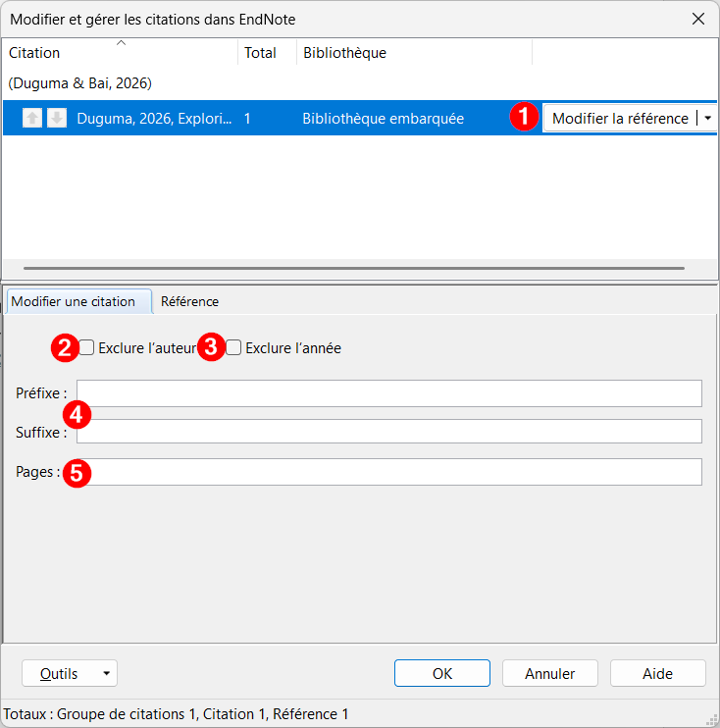
Task: Focus the Suffixe input field
Action: 389,431
